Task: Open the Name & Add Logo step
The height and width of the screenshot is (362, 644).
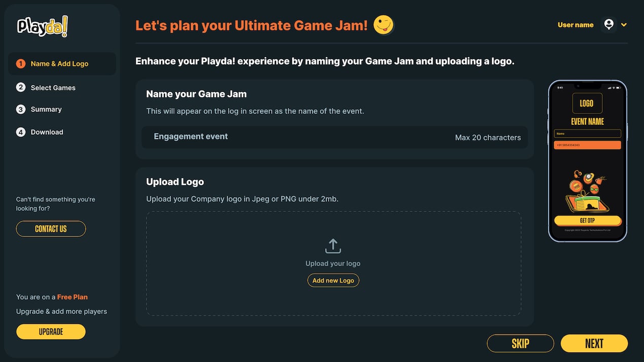Action: point(59,64)
